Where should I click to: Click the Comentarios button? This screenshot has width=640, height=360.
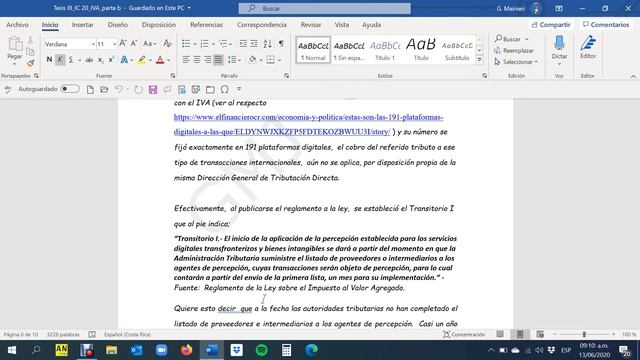tap(606, 24)
